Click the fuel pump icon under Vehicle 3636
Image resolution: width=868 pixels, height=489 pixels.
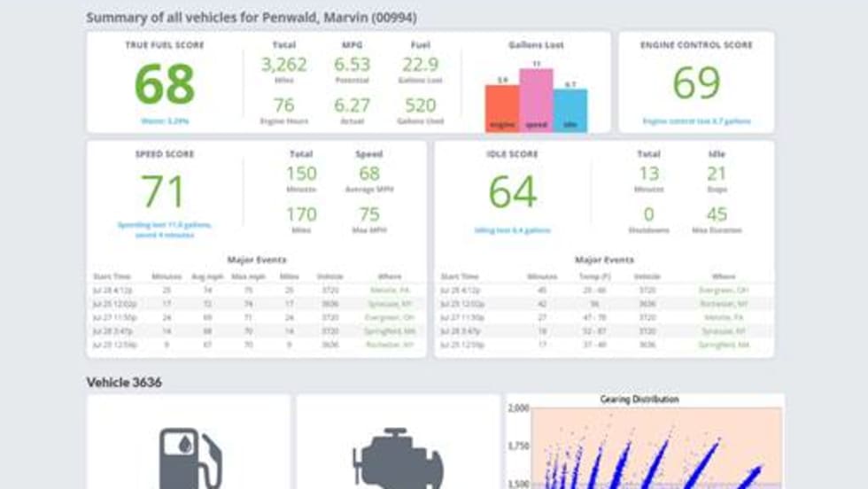[x=189, y=456]
